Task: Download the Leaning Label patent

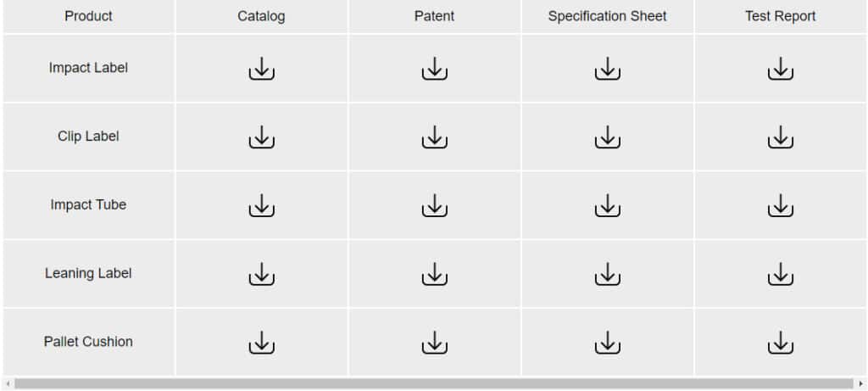Action: [435, 274]
